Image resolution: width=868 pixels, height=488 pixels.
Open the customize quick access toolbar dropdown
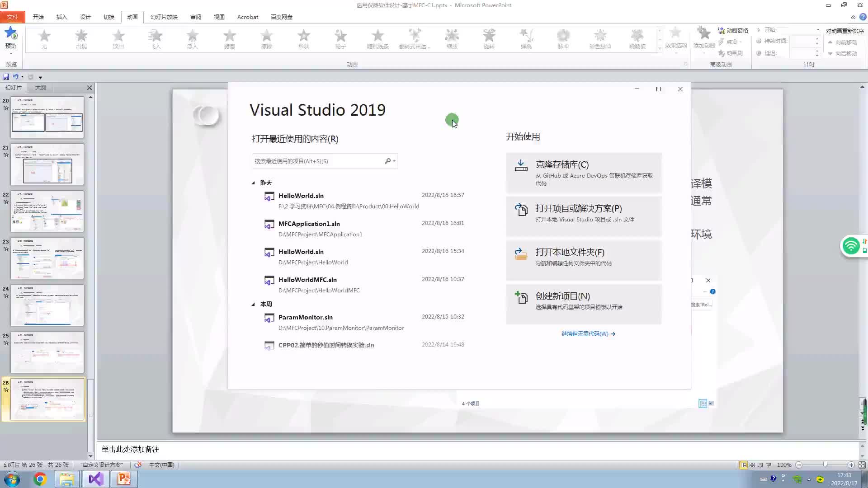tap(40, 77)
